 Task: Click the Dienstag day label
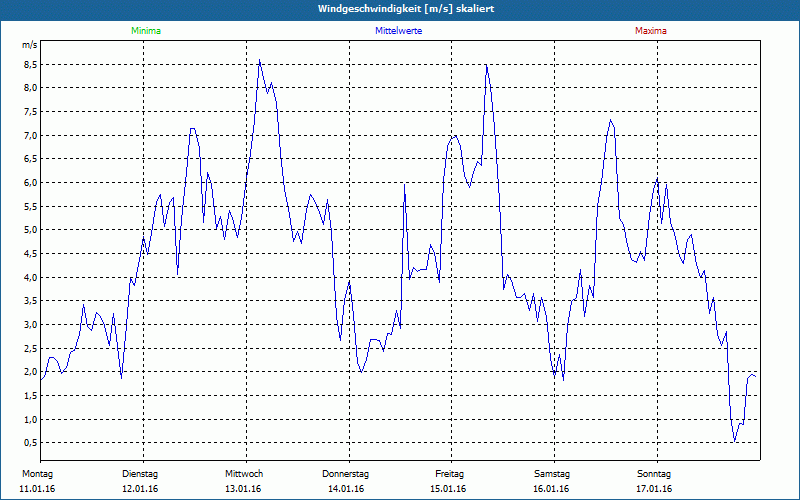click(x=140, y=474)
